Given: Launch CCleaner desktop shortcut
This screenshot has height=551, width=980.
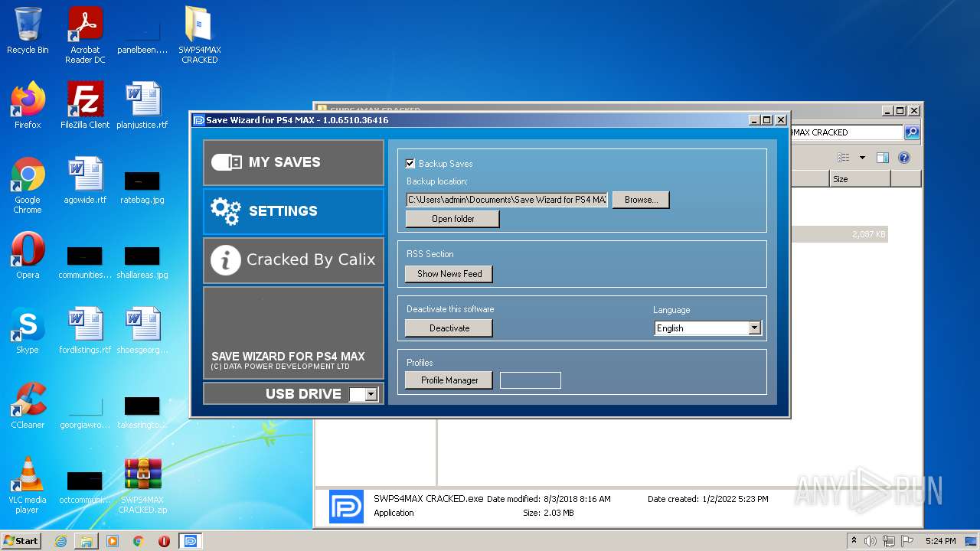Looking at the screenshot, I should click(28, 406).
